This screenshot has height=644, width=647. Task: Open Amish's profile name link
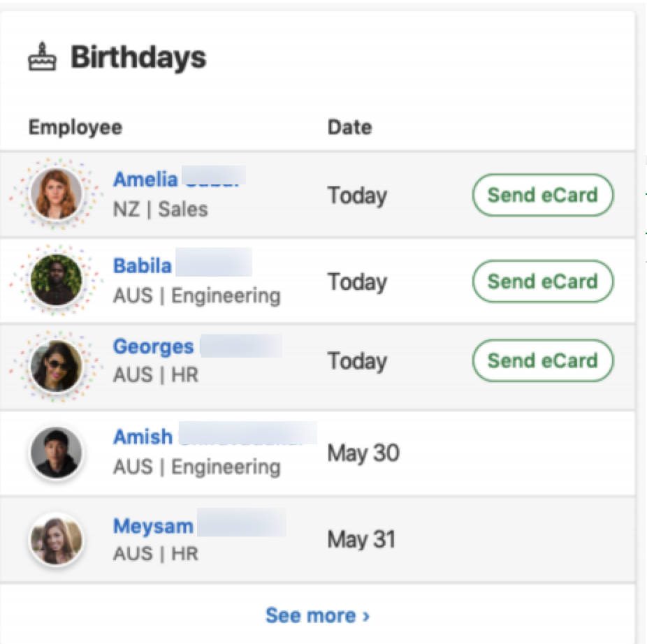coord(143,437)
